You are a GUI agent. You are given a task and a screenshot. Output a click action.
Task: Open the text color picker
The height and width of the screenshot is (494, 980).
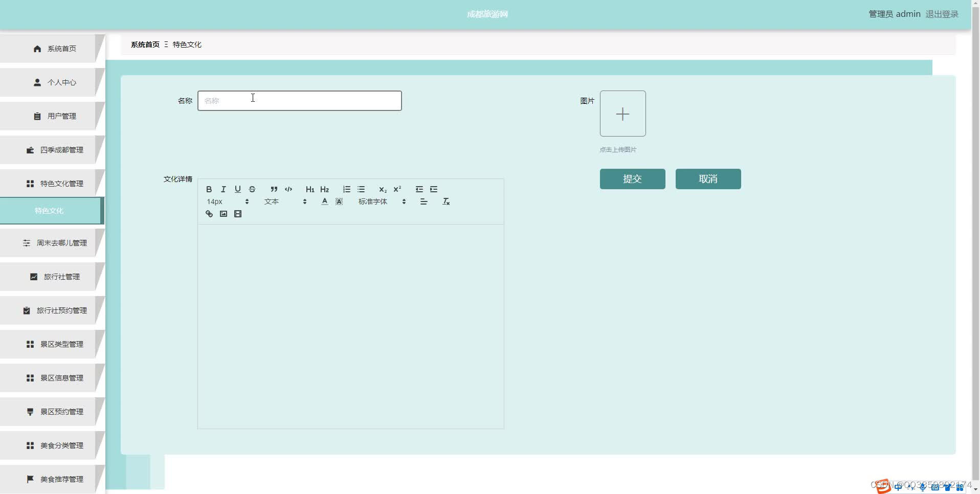325,201
